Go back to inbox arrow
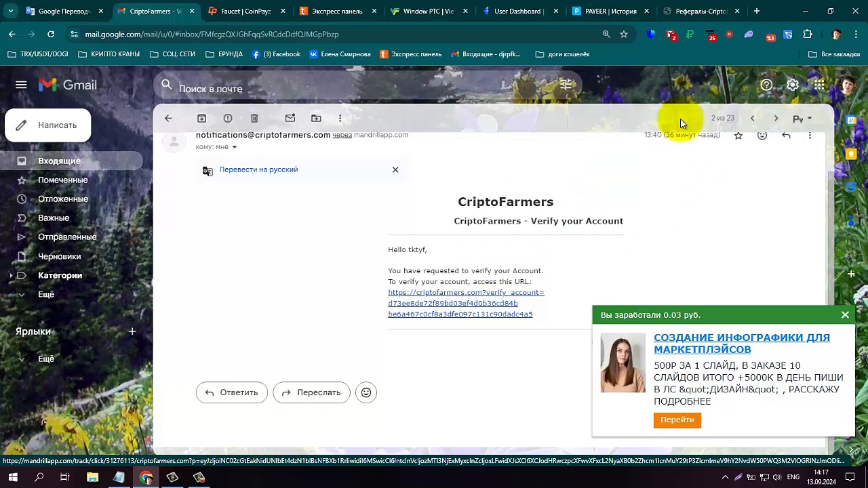 point(168,118)
